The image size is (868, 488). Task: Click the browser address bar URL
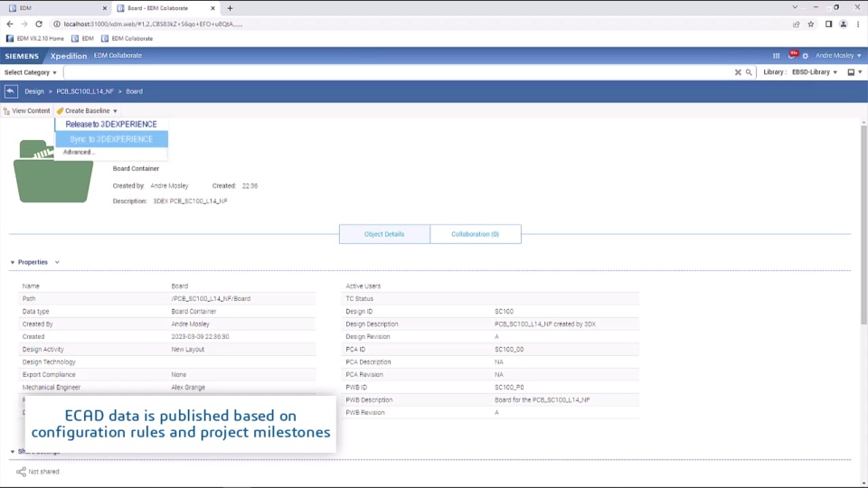pyautogui.click(x=153, y=24)
